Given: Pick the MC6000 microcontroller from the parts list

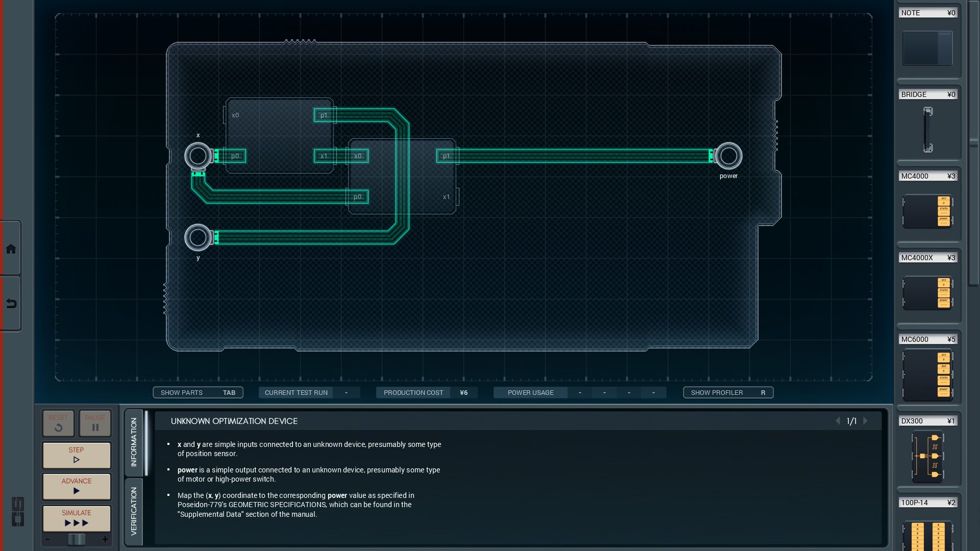Looking at the screenshot, I should 927,375.
